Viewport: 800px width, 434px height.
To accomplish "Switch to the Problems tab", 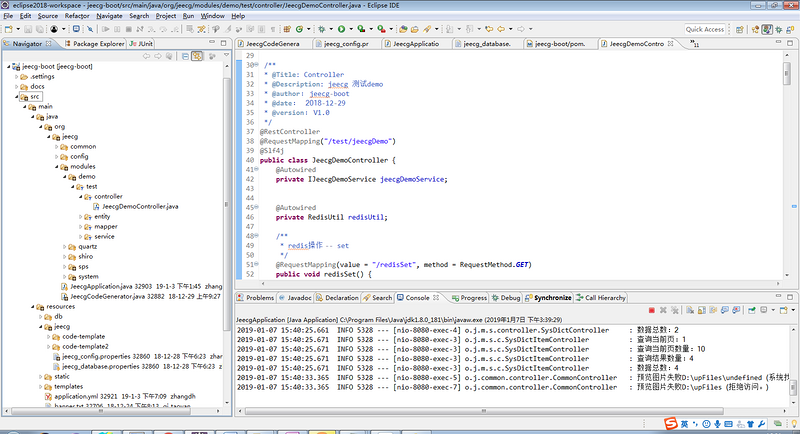I will [259, 297].
